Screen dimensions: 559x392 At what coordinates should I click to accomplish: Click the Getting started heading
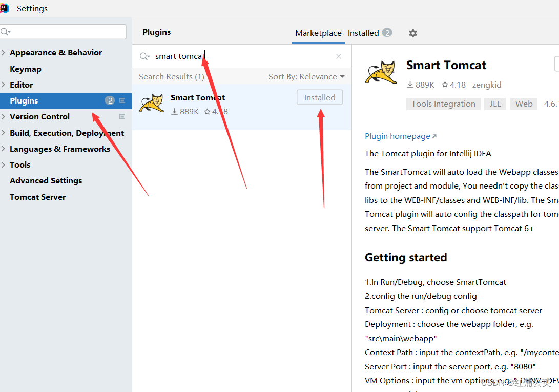pyautogui.click(x=406, y=258)
